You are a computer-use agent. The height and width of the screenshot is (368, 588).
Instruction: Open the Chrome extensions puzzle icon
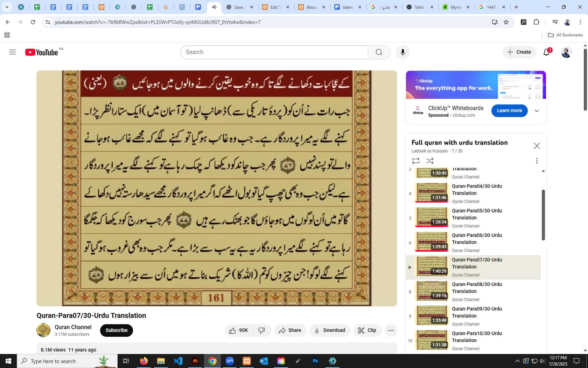[x=536, y=22]
